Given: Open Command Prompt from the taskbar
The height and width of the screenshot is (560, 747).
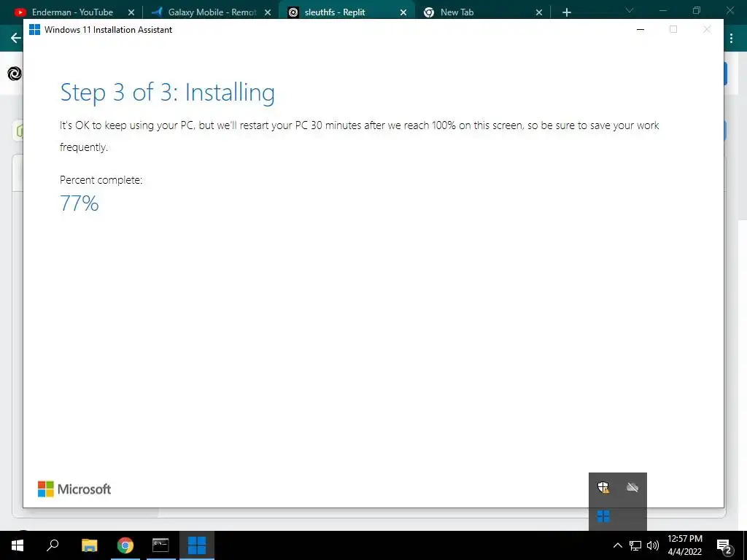Looking at the screenshot, I should 160,545.
